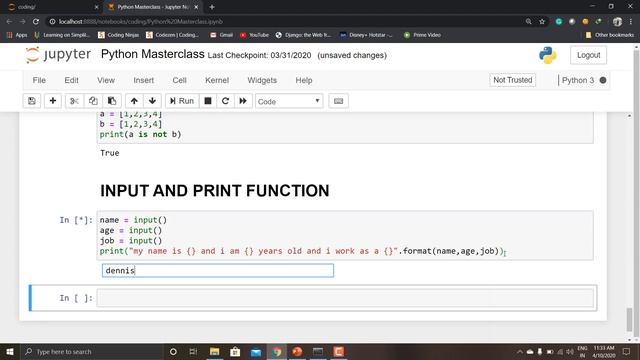Screen dimensions: 640x360
Task: Open the Gmail bookmark
Action: (221, 35)
